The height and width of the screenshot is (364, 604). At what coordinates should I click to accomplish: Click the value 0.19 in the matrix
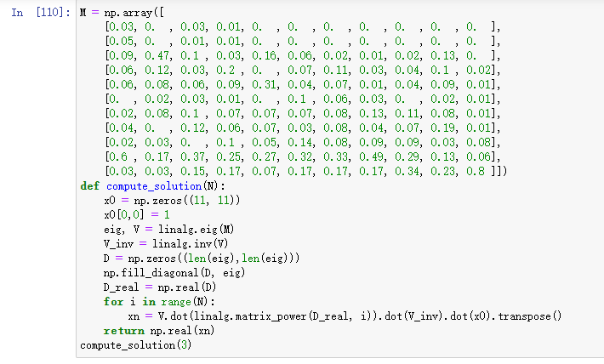442,128
